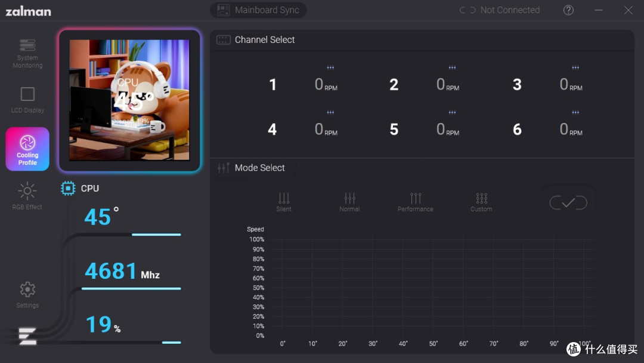Screen dimensions: 644x363
Task: Open System Monitoring in the sidebar
Action: click(x=27, y=54)
